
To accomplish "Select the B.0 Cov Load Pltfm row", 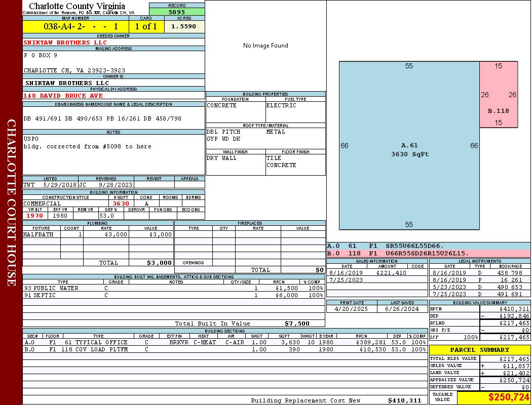I will point(225,349).
